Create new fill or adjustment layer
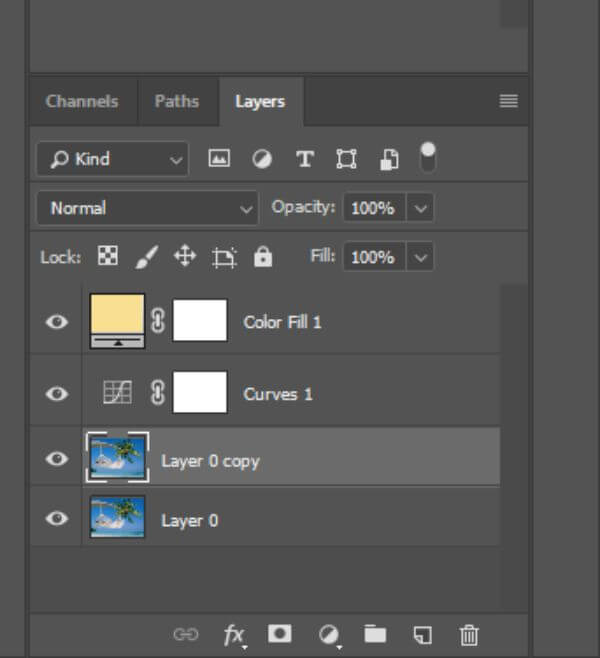Screen dimensions: 600x658 (329, 635)
